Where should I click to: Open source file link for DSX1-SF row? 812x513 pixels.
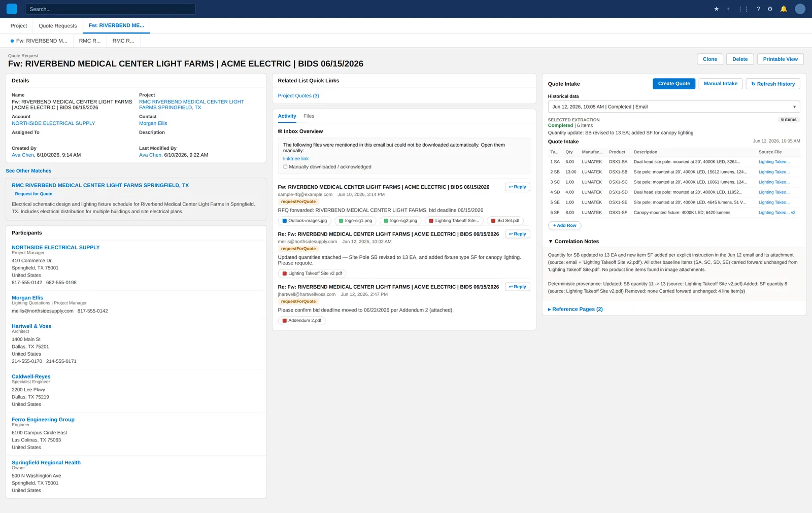point(776,213)
